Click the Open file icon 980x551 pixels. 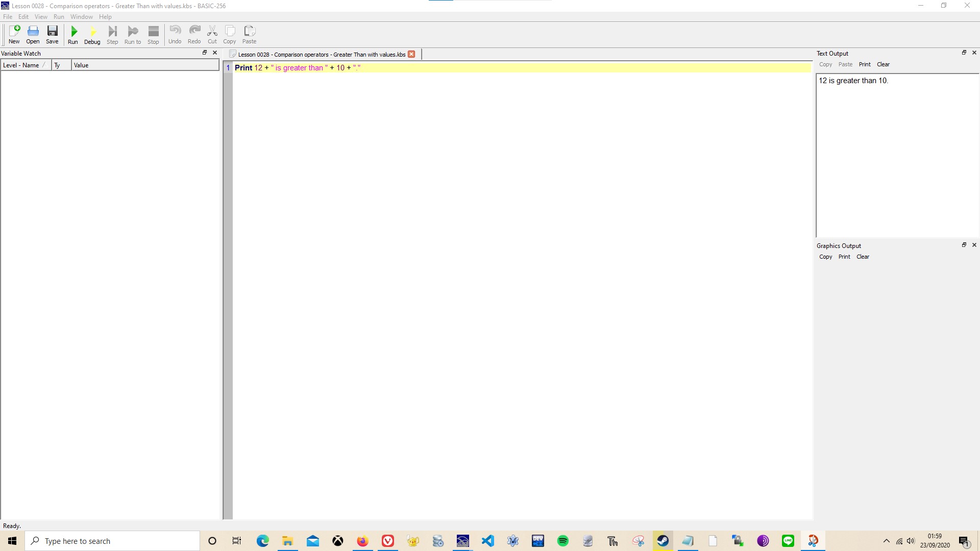click(33, 34)
